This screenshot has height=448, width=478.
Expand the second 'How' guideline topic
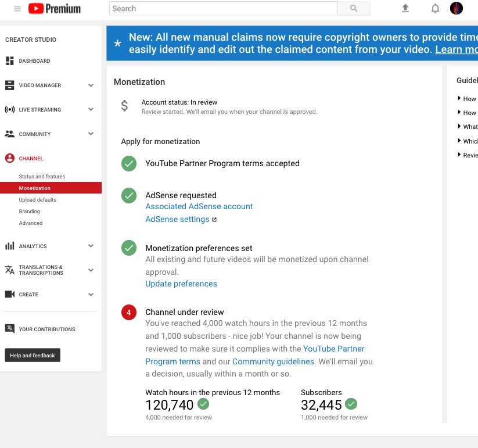click(467, 113)
